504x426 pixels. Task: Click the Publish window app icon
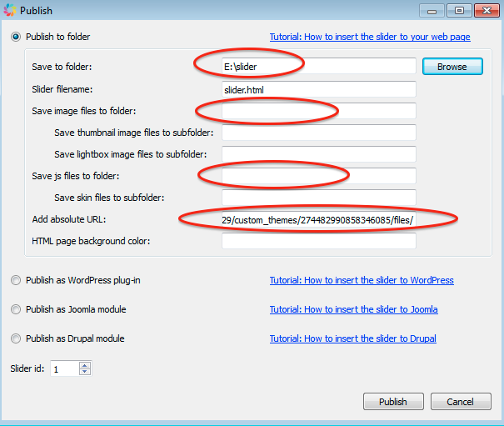[10, 10]
